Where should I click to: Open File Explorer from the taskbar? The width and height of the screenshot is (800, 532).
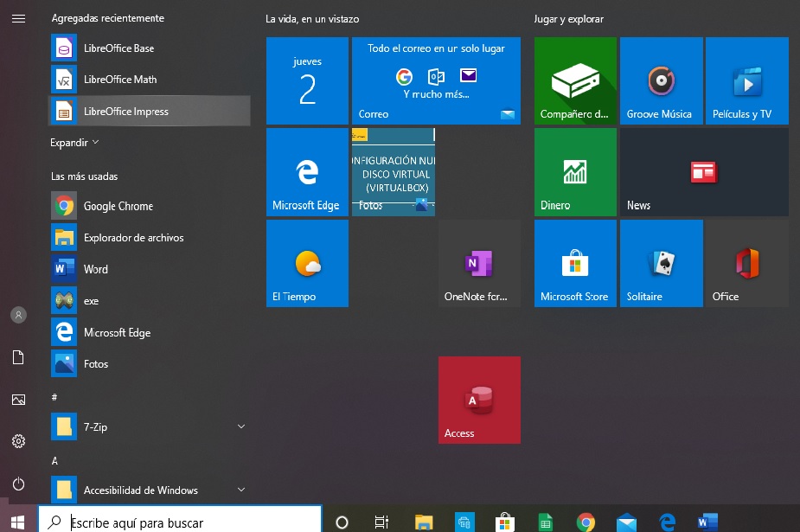coord(424,522)
